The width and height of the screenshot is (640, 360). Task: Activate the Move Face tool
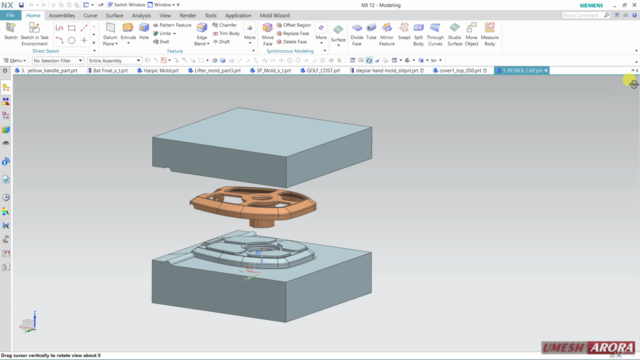pyautogui.click(x=267, y=34)
